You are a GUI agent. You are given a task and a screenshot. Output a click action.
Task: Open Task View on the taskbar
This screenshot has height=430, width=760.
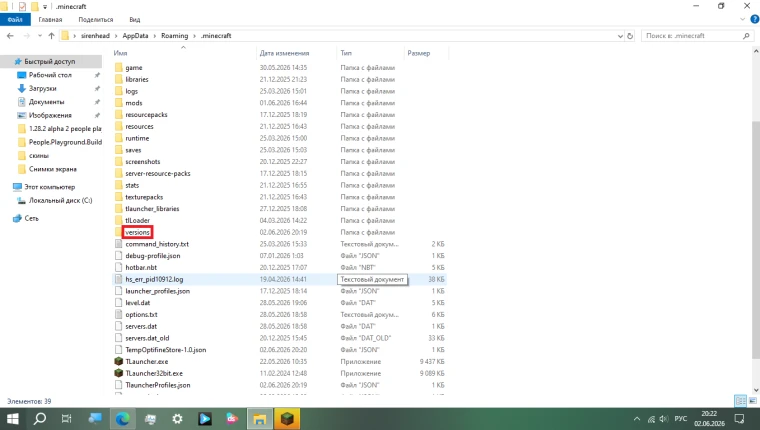[66, 418]
